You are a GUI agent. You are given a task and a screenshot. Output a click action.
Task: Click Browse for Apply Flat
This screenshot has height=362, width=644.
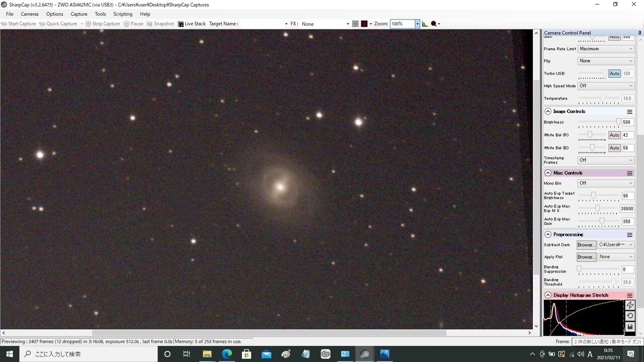586,257
